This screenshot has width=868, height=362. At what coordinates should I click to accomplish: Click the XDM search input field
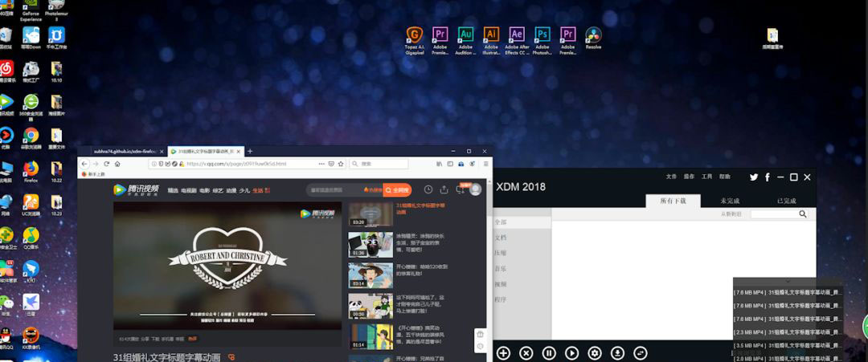point(774,214)
